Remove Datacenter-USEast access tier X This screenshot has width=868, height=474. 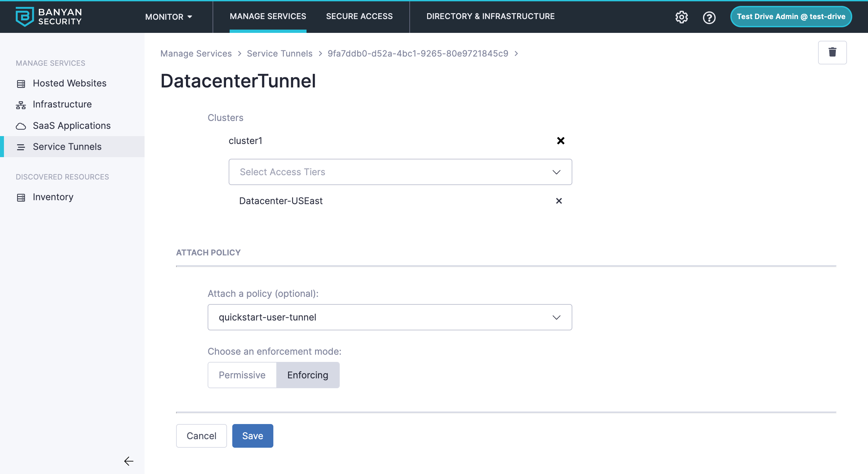(x=559, y=201)
